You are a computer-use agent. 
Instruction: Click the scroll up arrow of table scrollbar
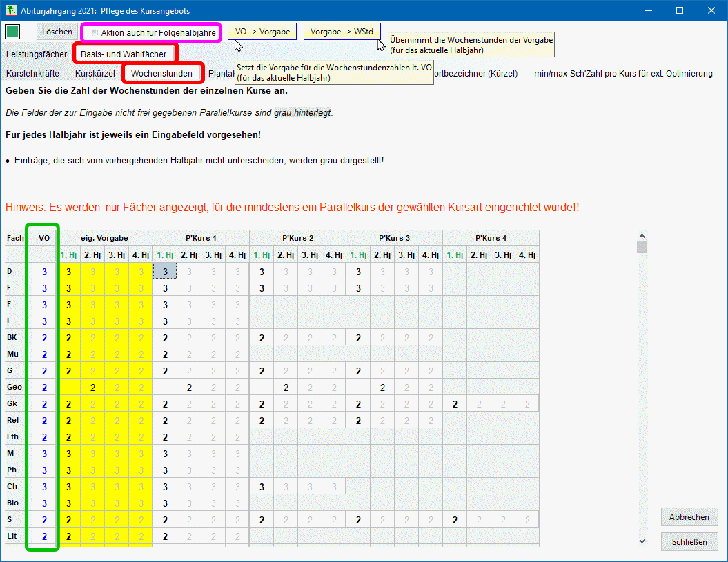(x=642, y=234)
